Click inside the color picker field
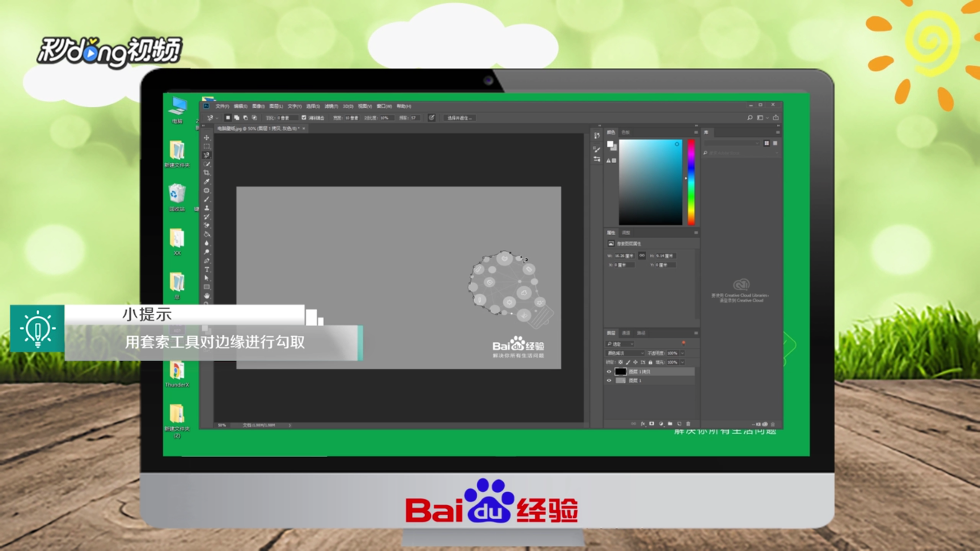Image resolution: width=980 pixels, height=551 pixels. [650, 182]
